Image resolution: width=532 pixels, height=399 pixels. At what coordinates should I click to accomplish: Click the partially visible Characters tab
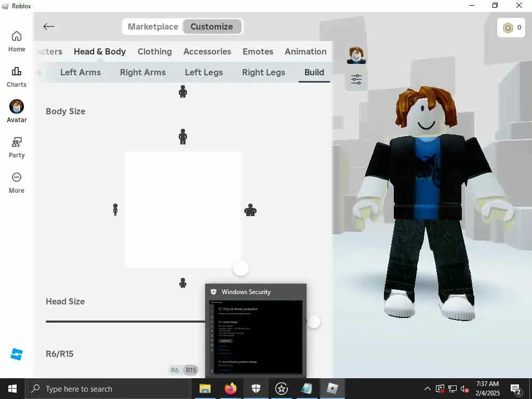click(x=49, y=51)
